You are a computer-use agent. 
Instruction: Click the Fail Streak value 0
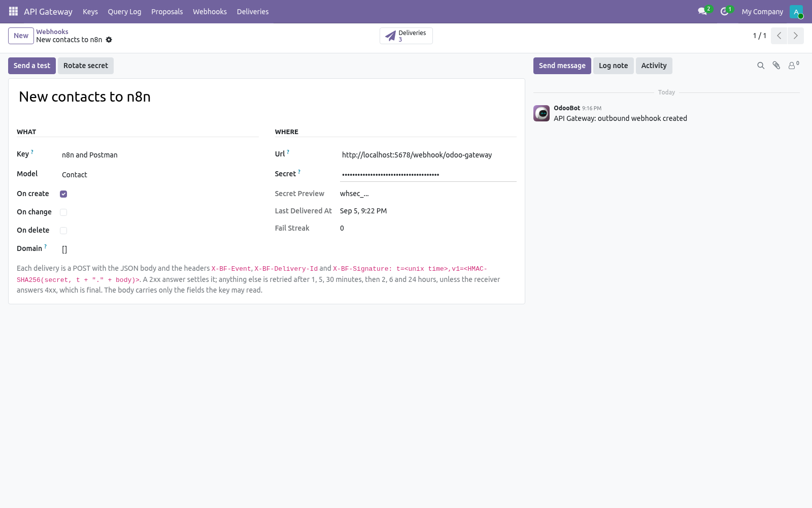click(x=342, y=228)
